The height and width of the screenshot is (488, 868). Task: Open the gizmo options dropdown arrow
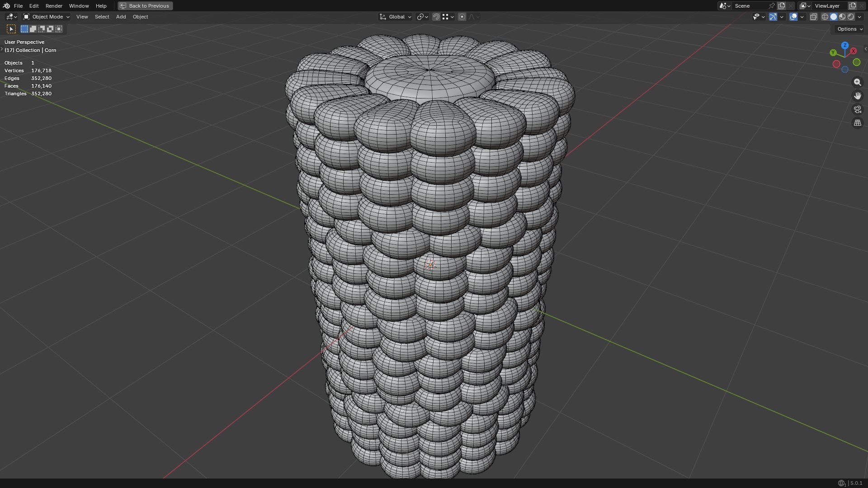tap(782, 17)
